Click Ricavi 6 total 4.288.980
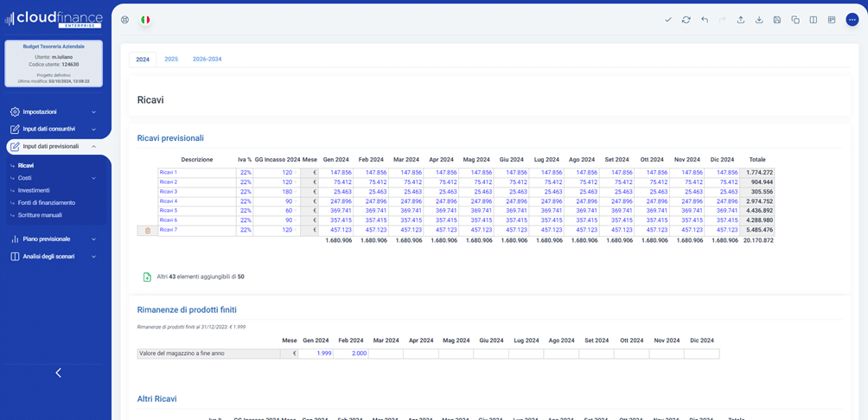The width and height of the screenshot is (868, 420). tap(756, 220)
